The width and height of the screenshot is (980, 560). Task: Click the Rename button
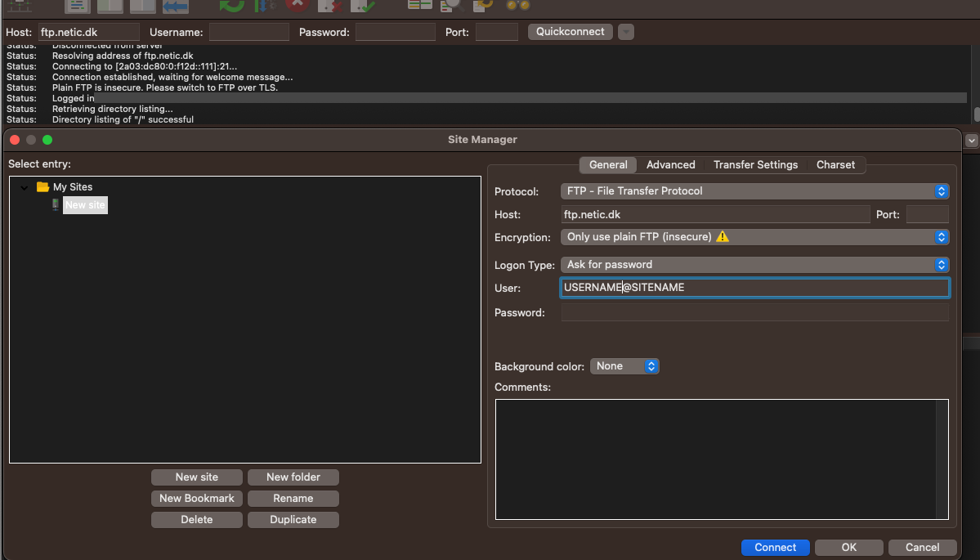pos(293,499)
